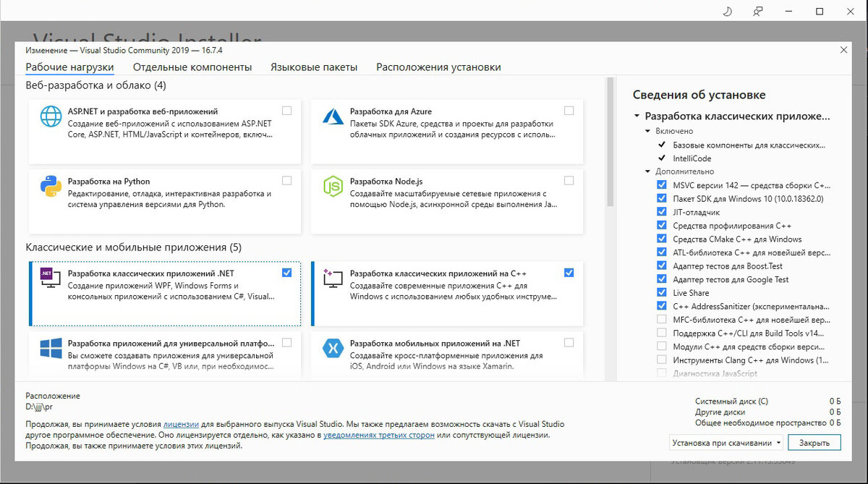Viewport: 868px width, 484px height.
Task: Enable the Python development workload checkbox
Action: tap(287, 180)
